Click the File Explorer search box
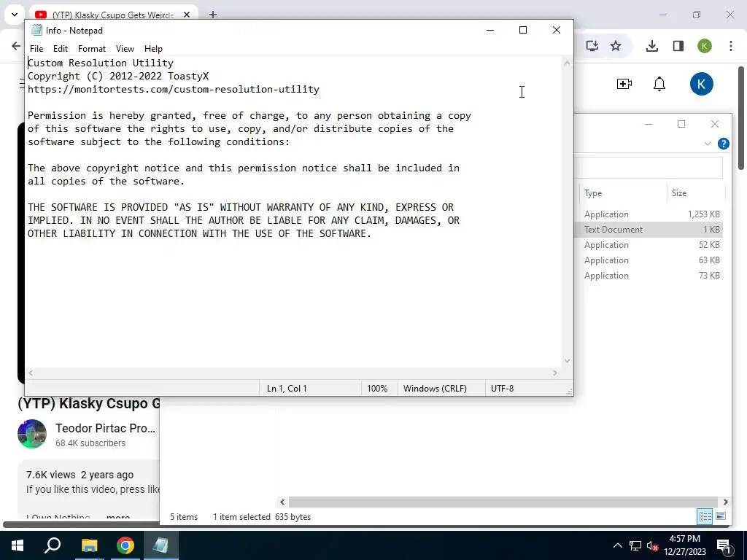 [x=648, y=168]
